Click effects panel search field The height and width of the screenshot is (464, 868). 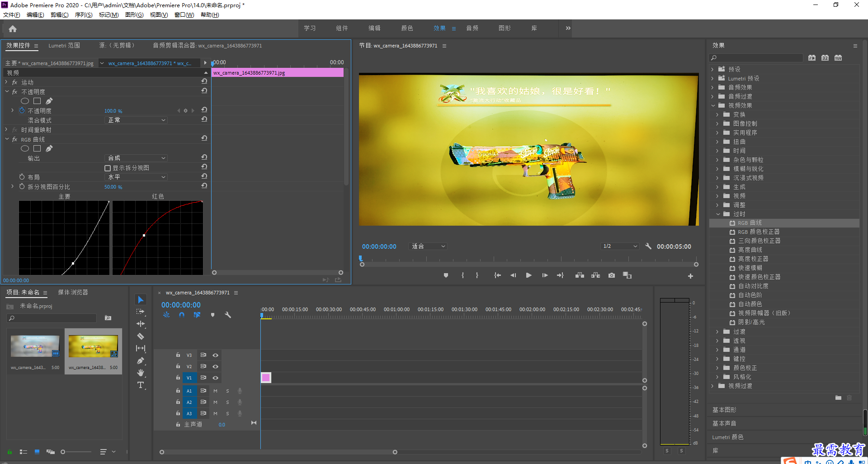point(756,58)
